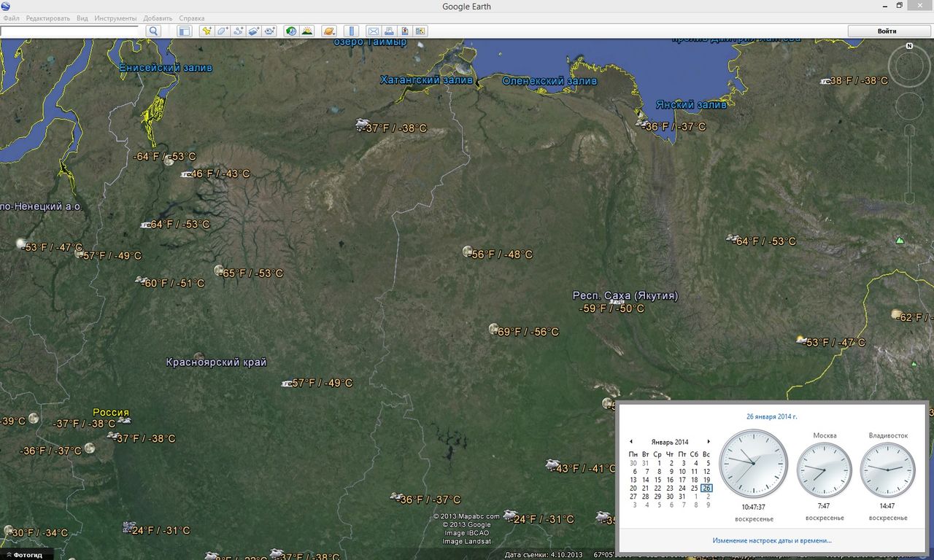Click weather icon beside -43°F / -41°C
The image size is (934, 560).
click(553, 464)
